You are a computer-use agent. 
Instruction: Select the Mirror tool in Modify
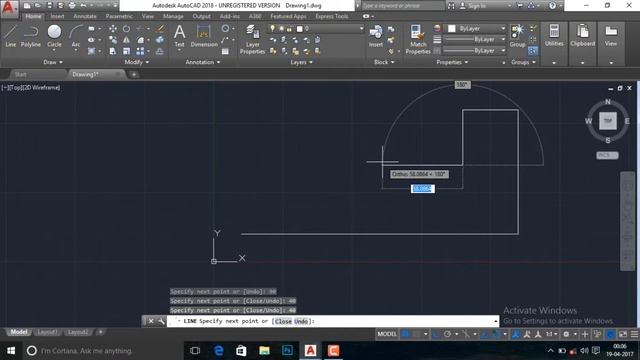(127, 40)
